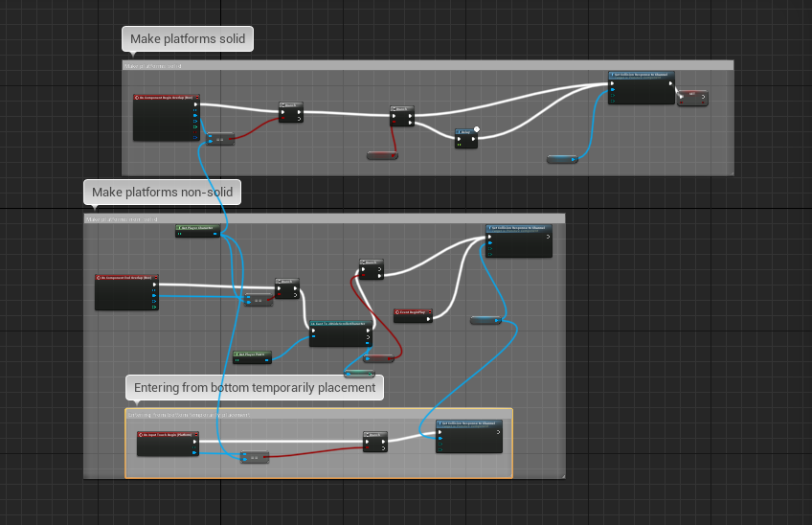Click the 'Make platforms solid' comment bubble

click(x=188, y=39)
